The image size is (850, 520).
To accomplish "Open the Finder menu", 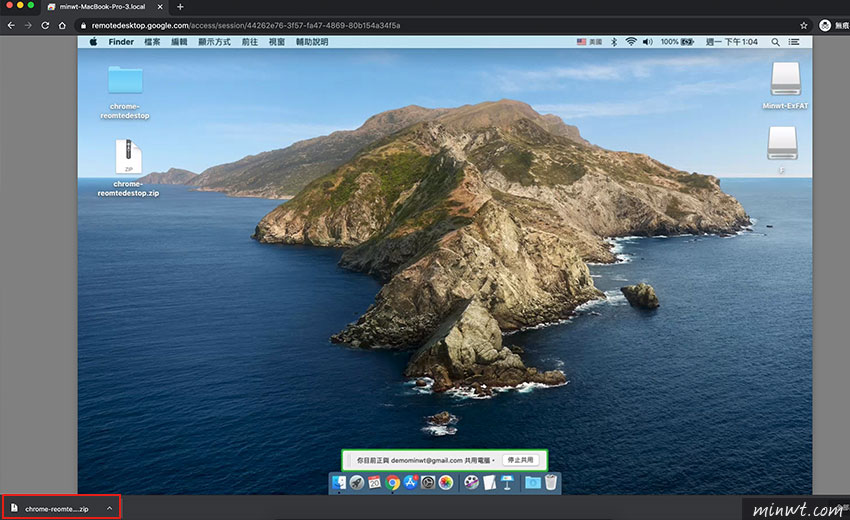I will 121,42.
